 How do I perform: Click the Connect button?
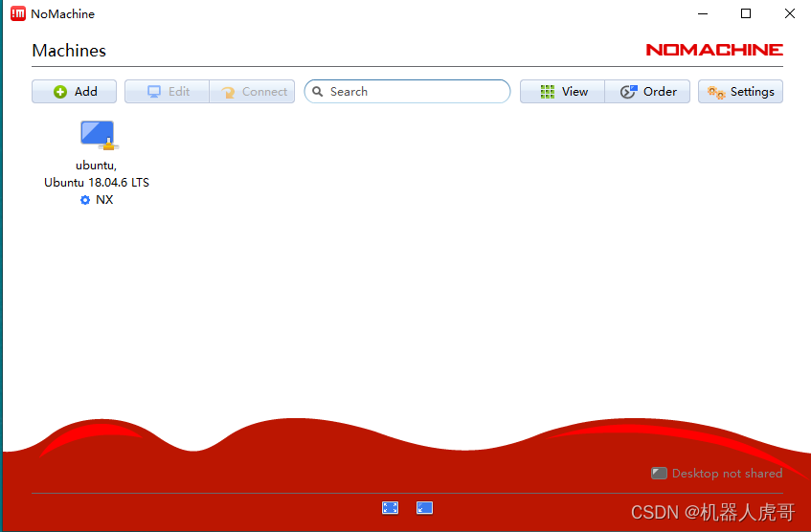(x=253, y=92)
